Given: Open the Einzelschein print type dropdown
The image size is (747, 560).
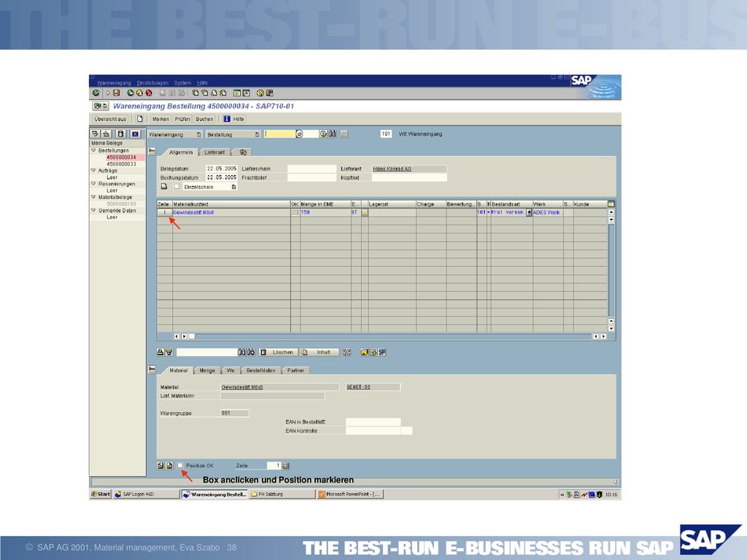Looking at the screenshot, I should 234,187.
